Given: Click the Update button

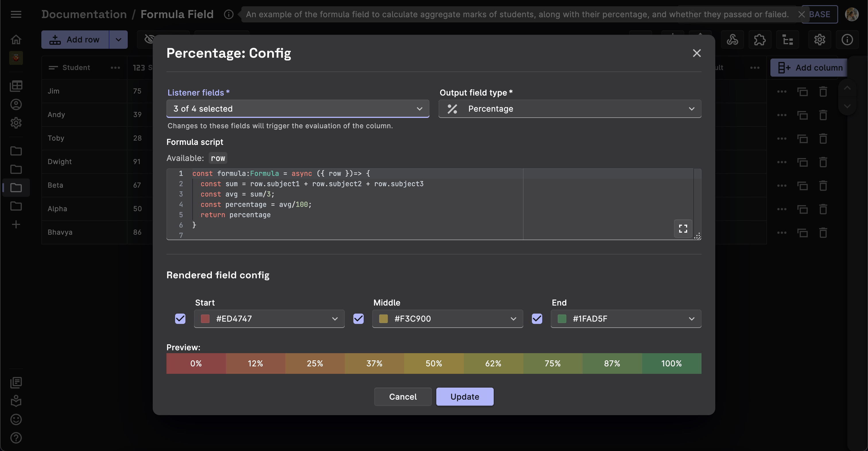Looking at the screenshot, I should pos(464,396).
